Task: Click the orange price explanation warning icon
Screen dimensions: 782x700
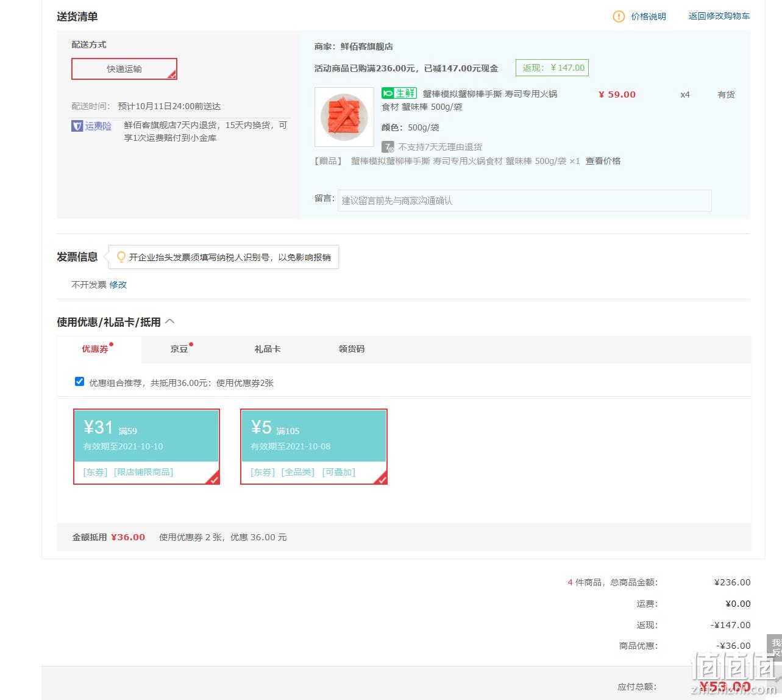Action: pos(619,16)
